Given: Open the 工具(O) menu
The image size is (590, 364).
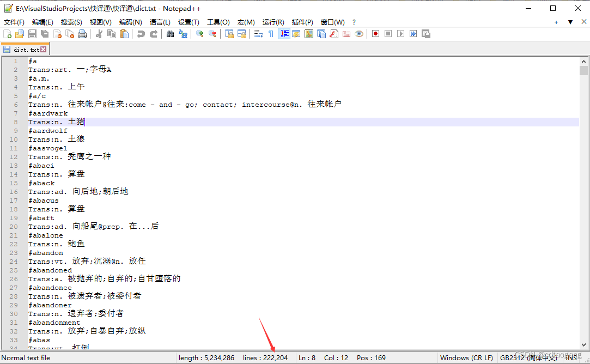Looking at the screenshot, I should tap(218, 22).
